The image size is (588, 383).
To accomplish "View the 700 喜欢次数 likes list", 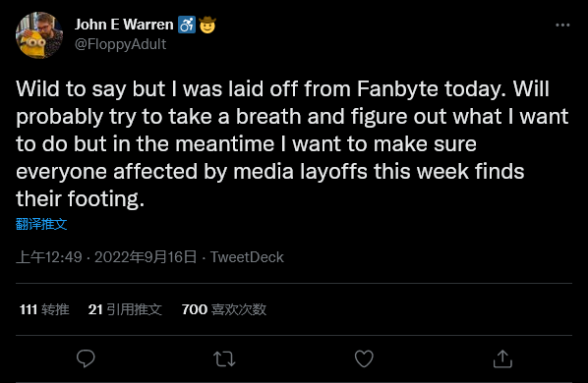I will tap(224, 309).
